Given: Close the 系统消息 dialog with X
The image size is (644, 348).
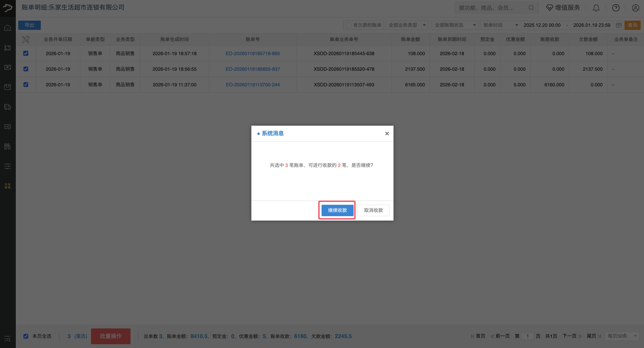Looking at the screenshot, I should click(387, 133).
